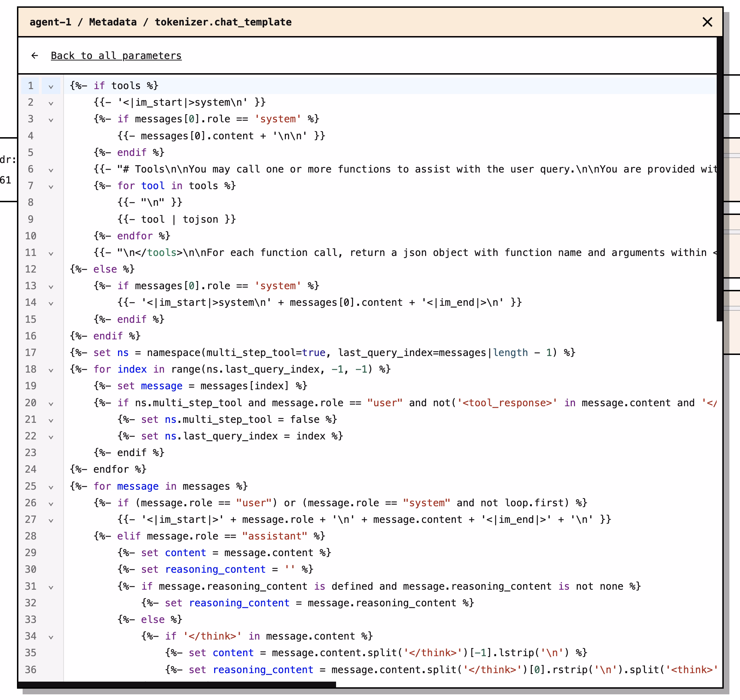740x700 pixels.
Task: Close the tokenizer.chat_template dialog
Action: point(707,22)
